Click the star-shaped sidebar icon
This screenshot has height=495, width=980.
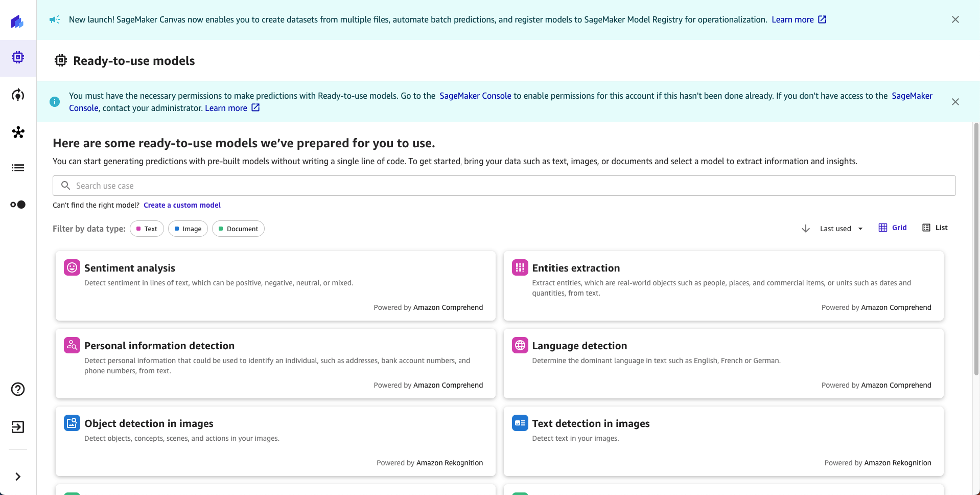pyautogui.click(x=18, y=132)
